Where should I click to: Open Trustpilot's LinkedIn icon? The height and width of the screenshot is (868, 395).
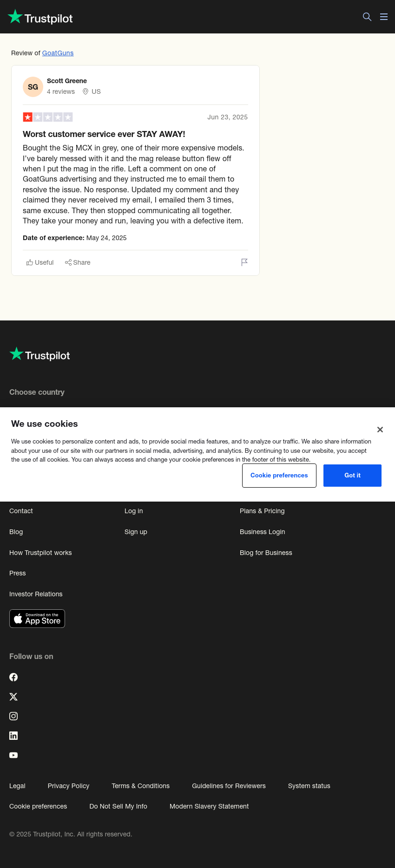[13, 736]
